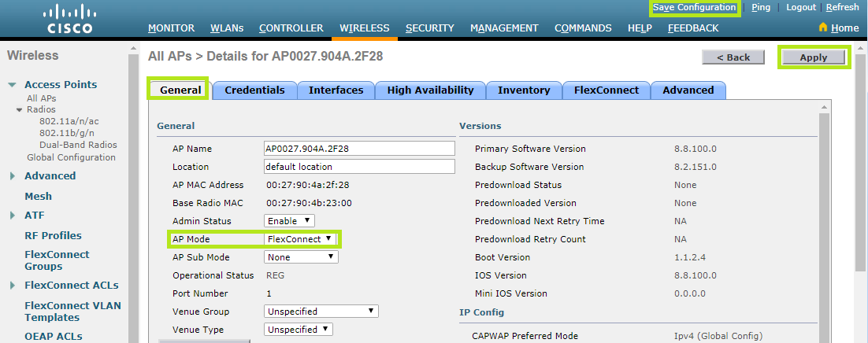The width and height of the screenshot is (868, 343).
Task: Click the Save Configuration link
Action: coord(694,7)
